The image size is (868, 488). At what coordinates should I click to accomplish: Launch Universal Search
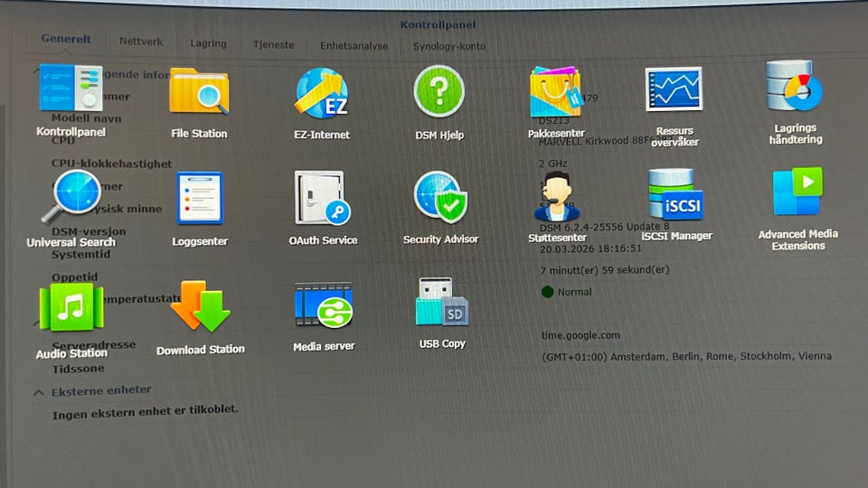[71, 196]
